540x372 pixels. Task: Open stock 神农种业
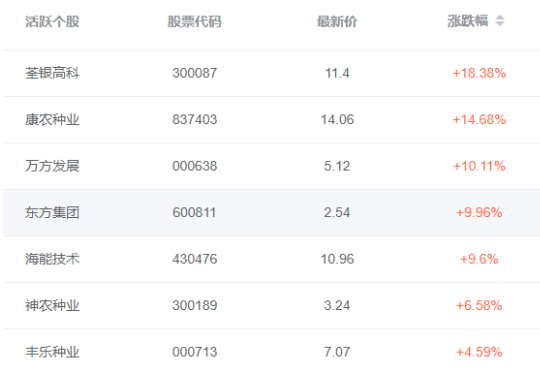pos(52,306)
